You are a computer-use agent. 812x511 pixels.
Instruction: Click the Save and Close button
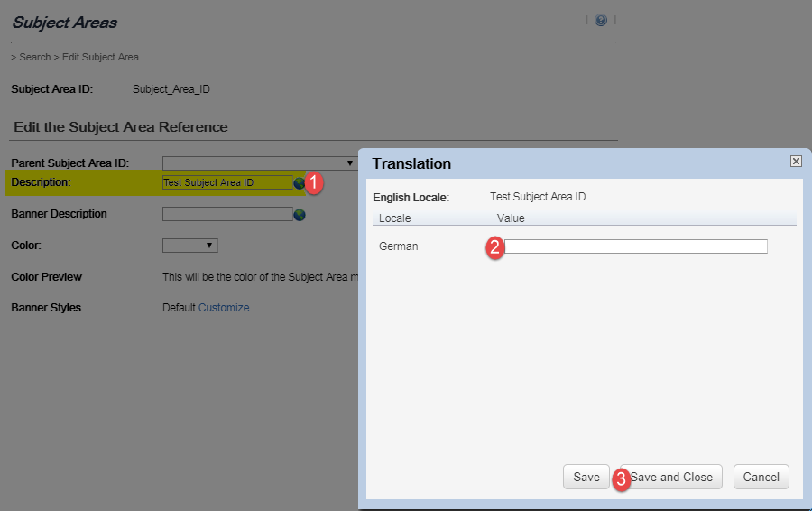click(671, 477)
